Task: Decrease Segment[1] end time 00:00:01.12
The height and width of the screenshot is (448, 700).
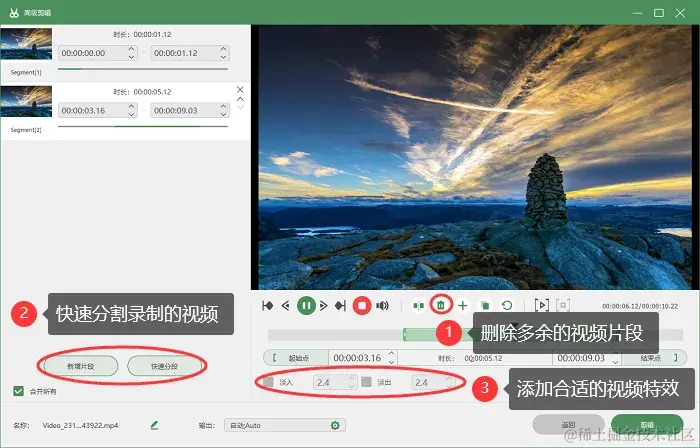Action: (223, 57)
